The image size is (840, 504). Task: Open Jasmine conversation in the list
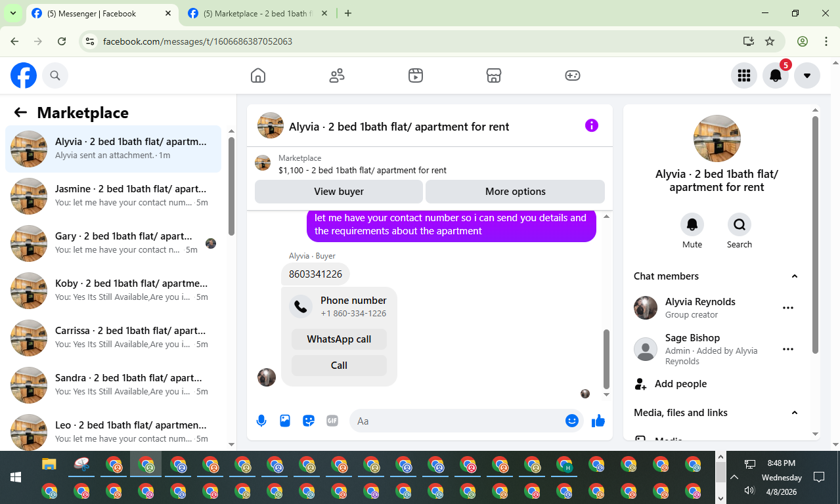[x=113, y=196]
